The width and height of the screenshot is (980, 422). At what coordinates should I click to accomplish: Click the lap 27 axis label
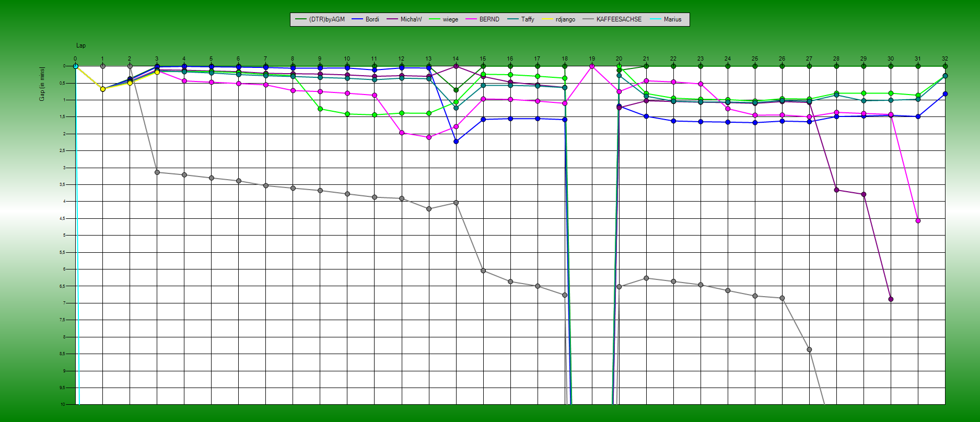click(x=809, y=59)
